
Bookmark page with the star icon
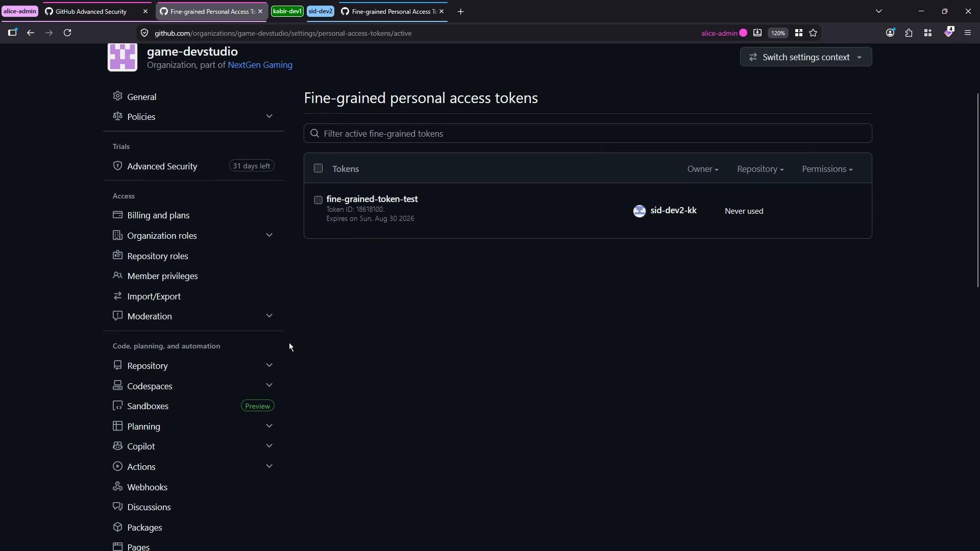click(x=813, y=33)
